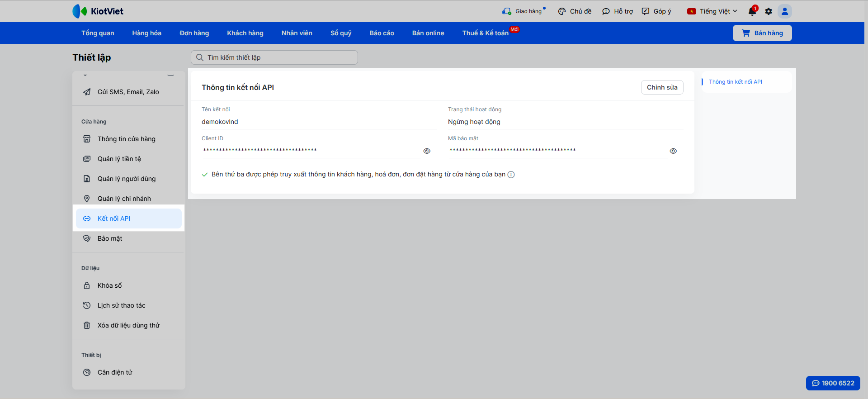
Task: Click the Ngừng hoạt động status value
Action: click(x=474, y=122)
